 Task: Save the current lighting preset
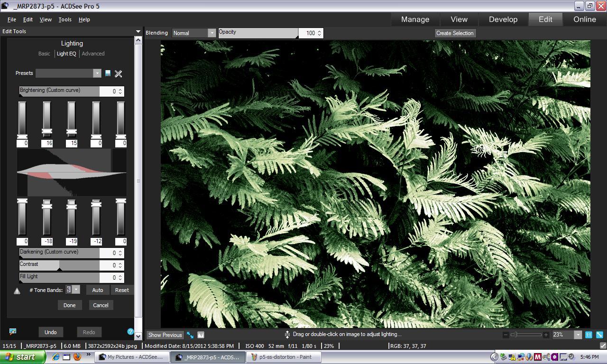click(x=108, y=73)
